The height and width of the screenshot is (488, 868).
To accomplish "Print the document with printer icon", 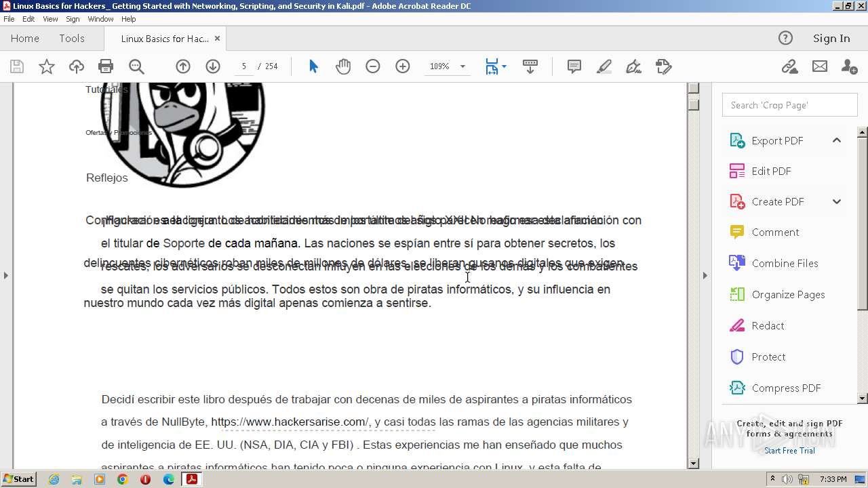I will pyautogui.click(x=106, y=66).
